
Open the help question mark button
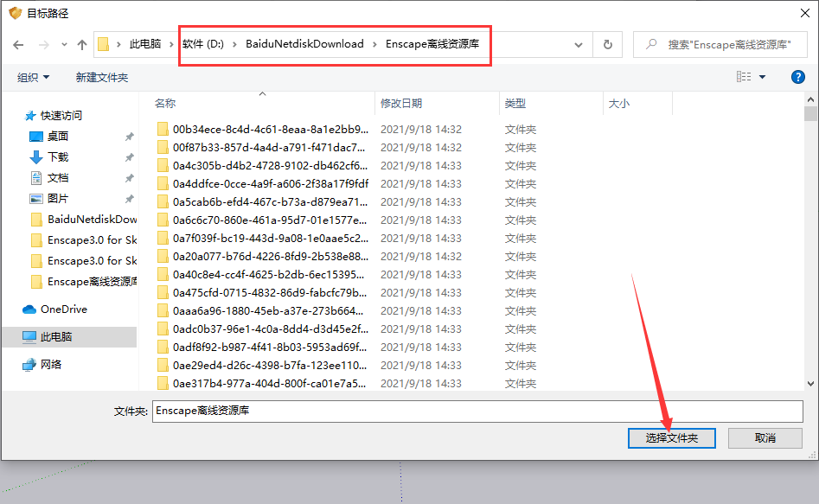click(797, 77)
